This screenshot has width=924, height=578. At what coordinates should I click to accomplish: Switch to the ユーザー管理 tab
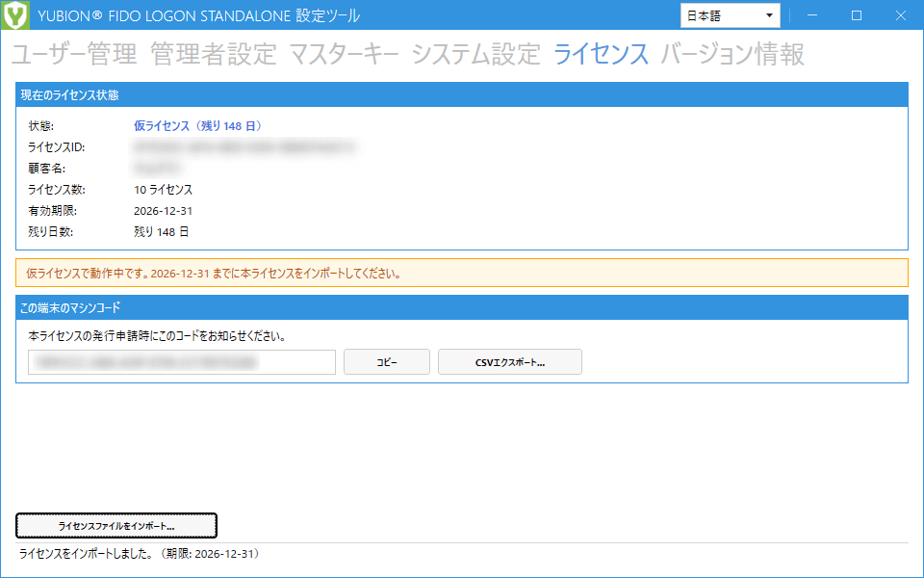74,54
